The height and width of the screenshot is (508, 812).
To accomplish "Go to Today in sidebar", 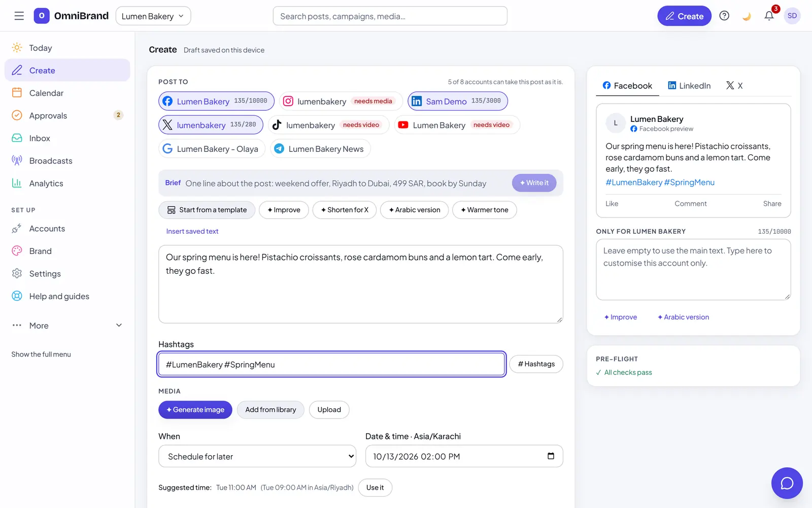I will click(x=67, y=48).
